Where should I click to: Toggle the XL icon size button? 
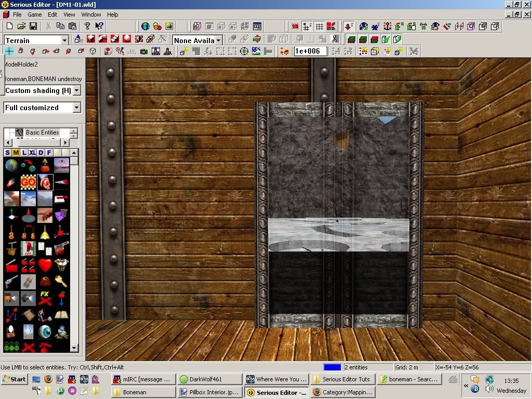click(33, 152)
